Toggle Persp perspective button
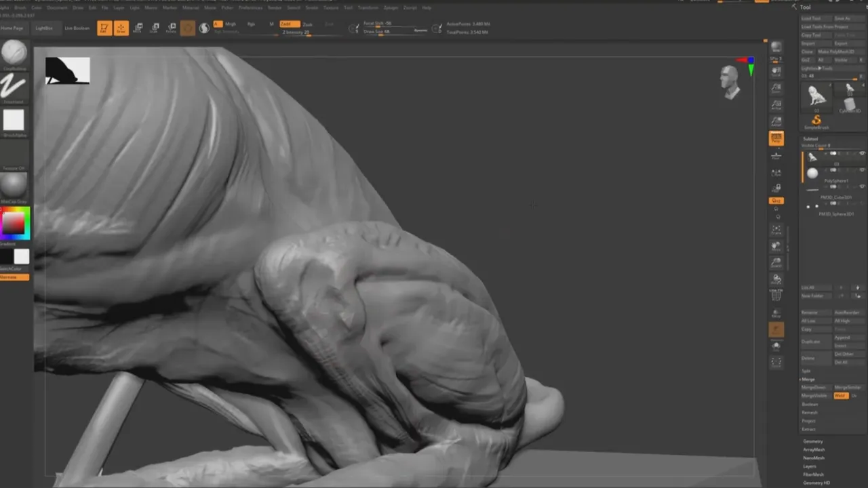The width and height of the screenshot is (868, 488). pyautogui.click(x=776, y=138)
